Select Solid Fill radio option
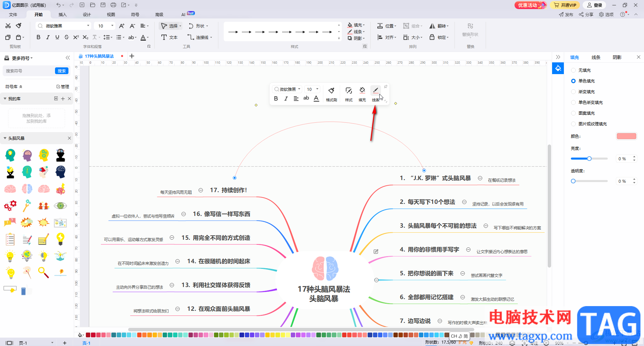 (x=573, y=81)
